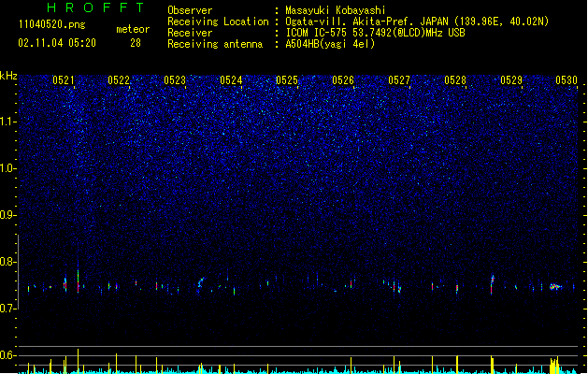The width and height of the screenshot is (588, 374).
Task: Click the 0530 time marker
Action: (566, 80)
